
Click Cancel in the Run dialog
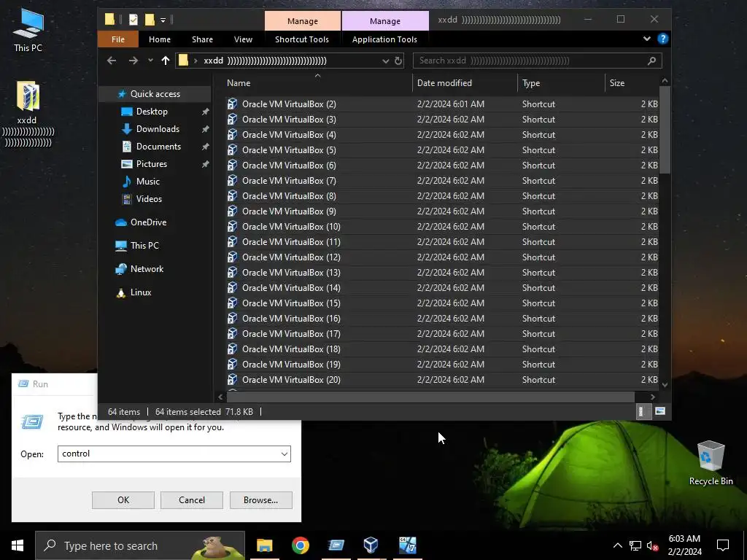192,500
